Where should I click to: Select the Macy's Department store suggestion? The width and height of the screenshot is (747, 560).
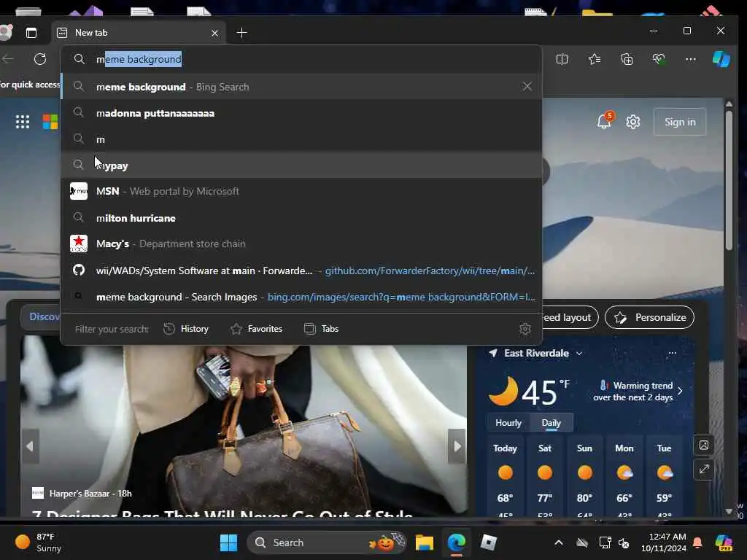pos(301,244)
